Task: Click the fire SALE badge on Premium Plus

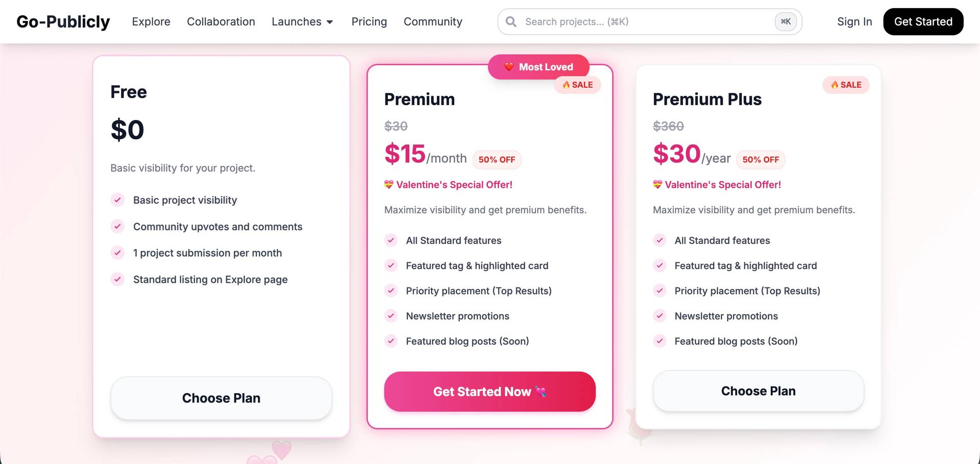Action: [x=846, y=85]
